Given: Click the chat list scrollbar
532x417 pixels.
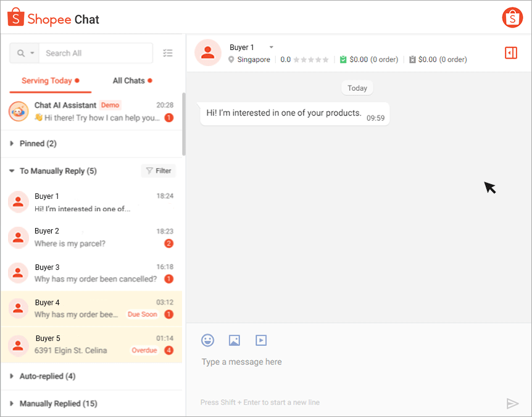Looking at the screenshot, I should click(x=184, y=124).
